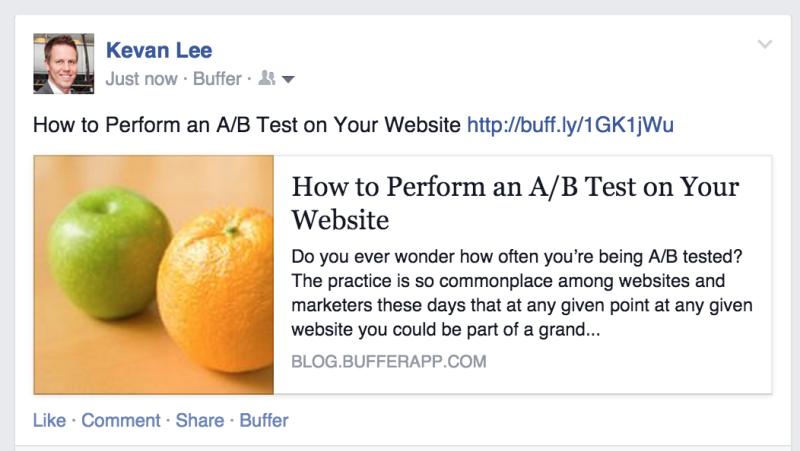Screen dimensions: 800x451
Task: Open Kevan Lee's profile picture
Action: click(64, 64)
